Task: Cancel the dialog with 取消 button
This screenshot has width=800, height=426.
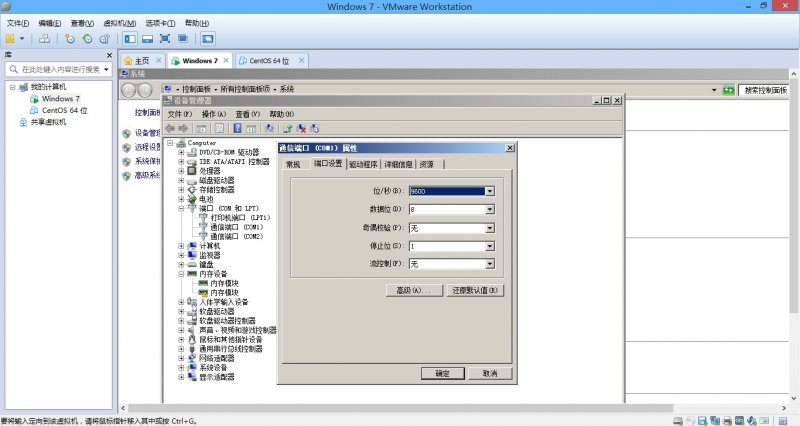Action: click(490, 373)
